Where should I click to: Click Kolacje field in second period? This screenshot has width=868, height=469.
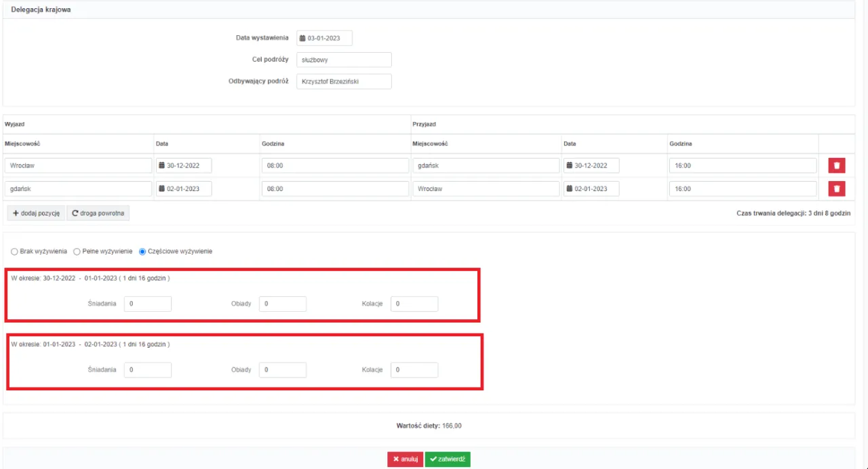click(414, 370)
